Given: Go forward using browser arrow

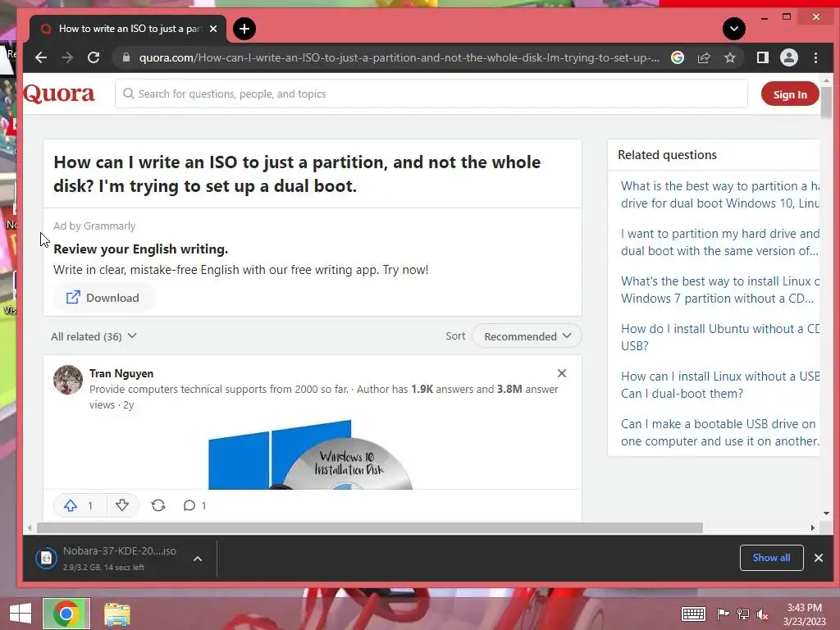Looking at the screenshot, I should (x=67, y=58).
